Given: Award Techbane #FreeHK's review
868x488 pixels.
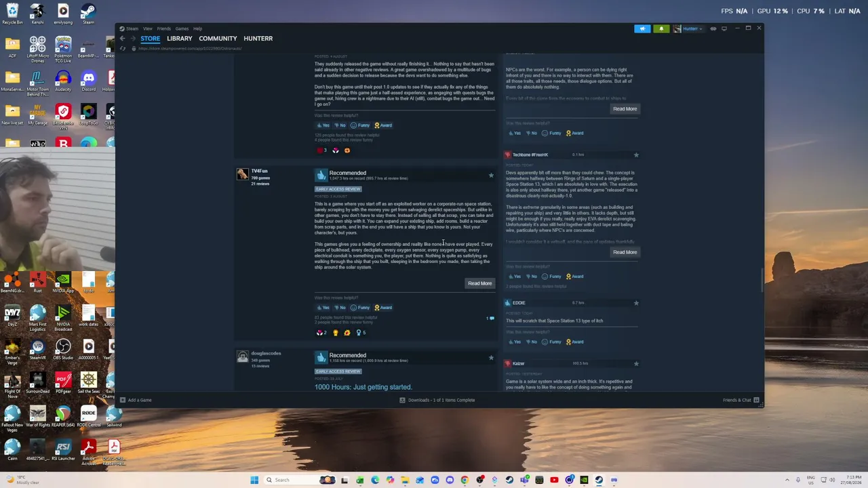Looking at the screenshot, I should coord(574,277).
